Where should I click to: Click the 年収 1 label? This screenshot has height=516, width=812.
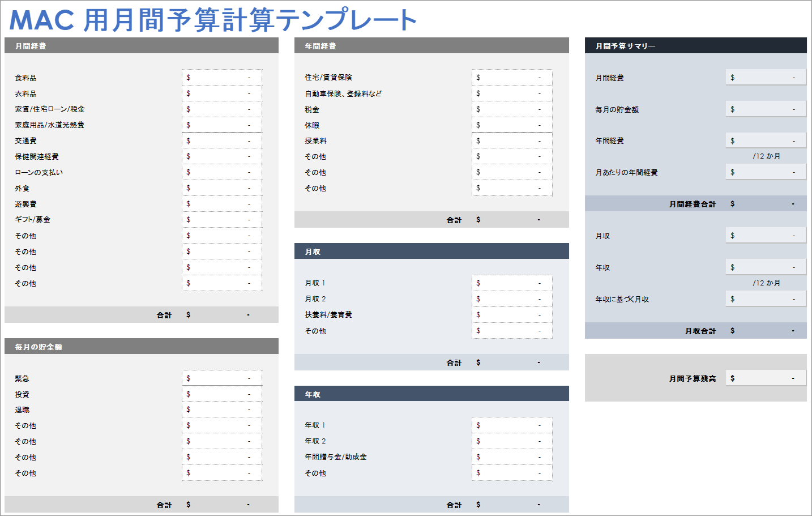(x=315, y=425)
